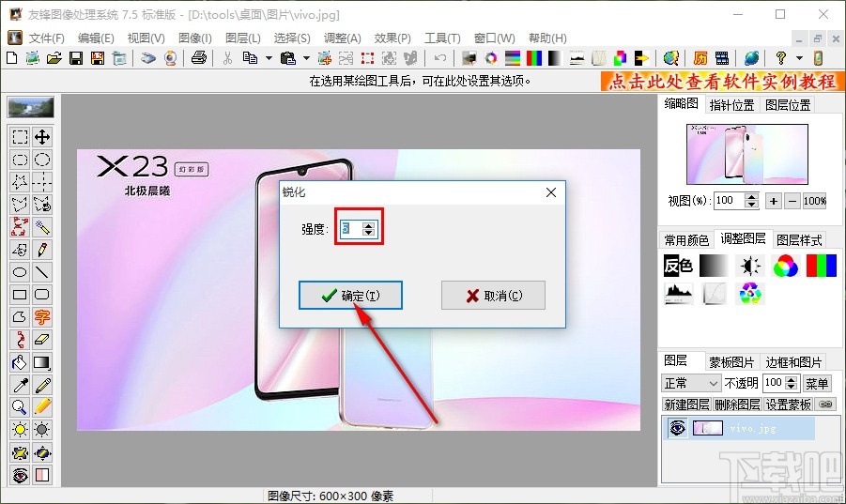This screenshot has height=504, width=846.
Task: Click the webcam capture toolbar icon
Action: click(x=171, y=57)
